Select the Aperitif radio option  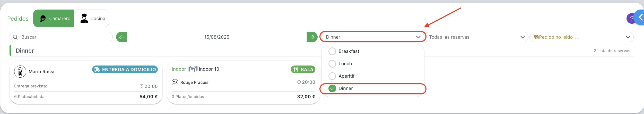tap(332, 76)
